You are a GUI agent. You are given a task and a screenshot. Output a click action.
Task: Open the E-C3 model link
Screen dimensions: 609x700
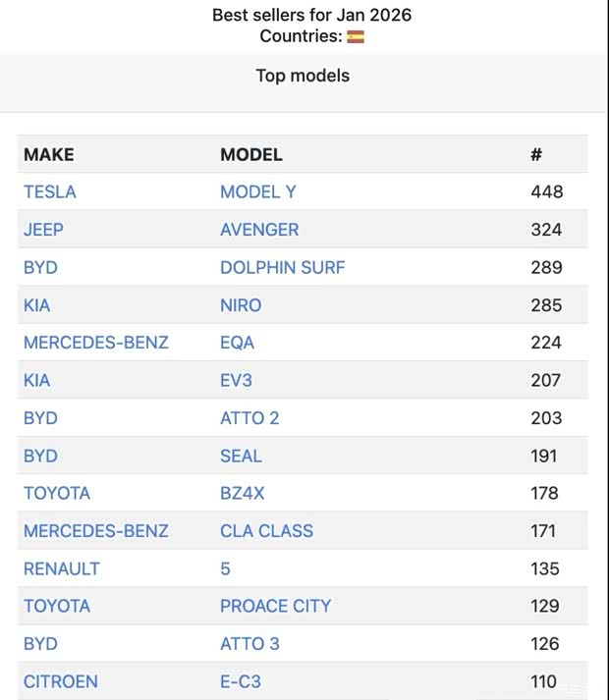click(x=241, y=681)
